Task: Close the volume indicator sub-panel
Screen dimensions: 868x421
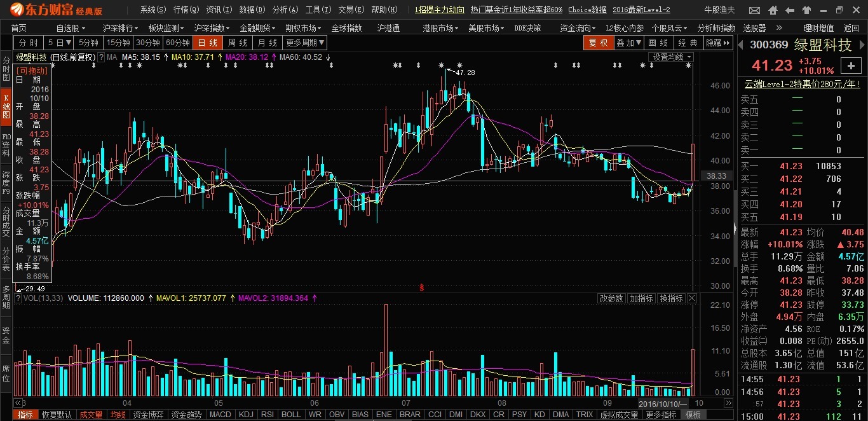Action: 692,298
